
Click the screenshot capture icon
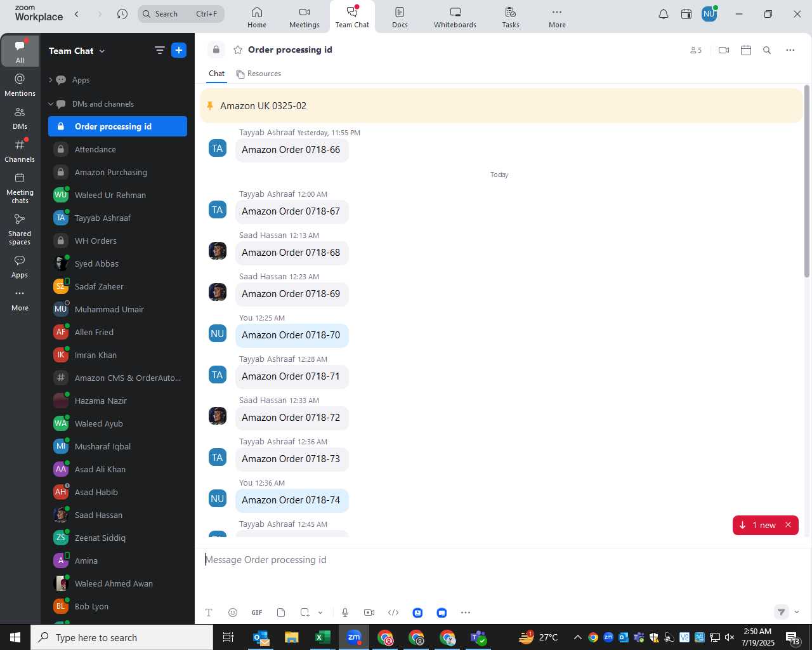[304, 613]
